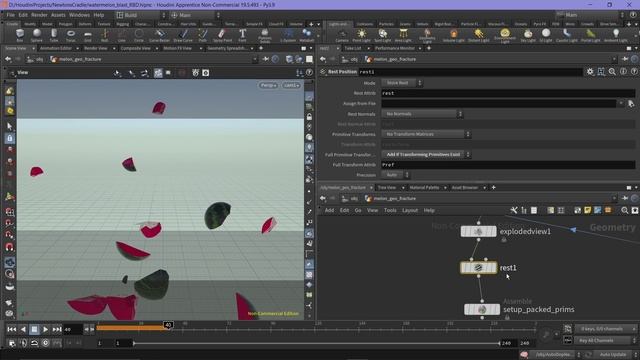Open the Mode dropdown Store Rest

(402, 83)
